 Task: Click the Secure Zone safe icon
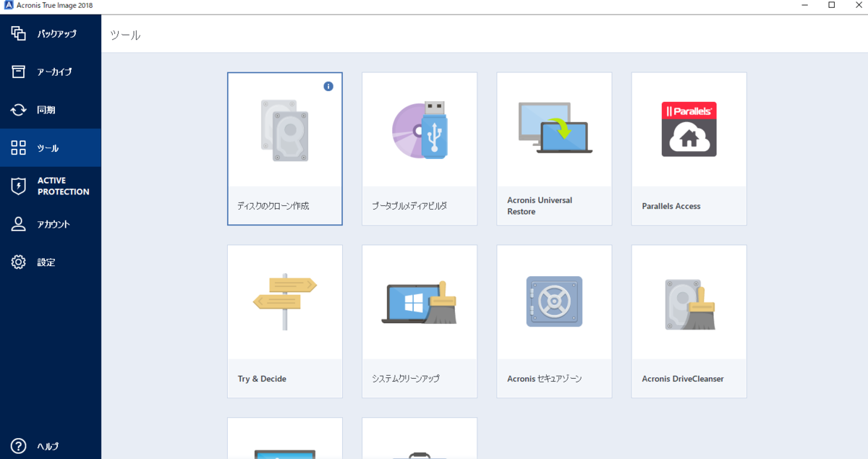click(x=554, y=301)
